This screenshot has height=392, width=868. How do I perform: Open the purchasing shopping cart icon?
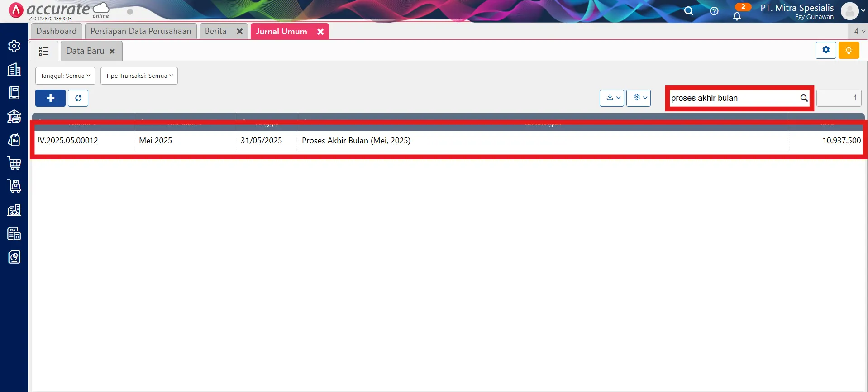pyautogui.click(x=14, y=163)
